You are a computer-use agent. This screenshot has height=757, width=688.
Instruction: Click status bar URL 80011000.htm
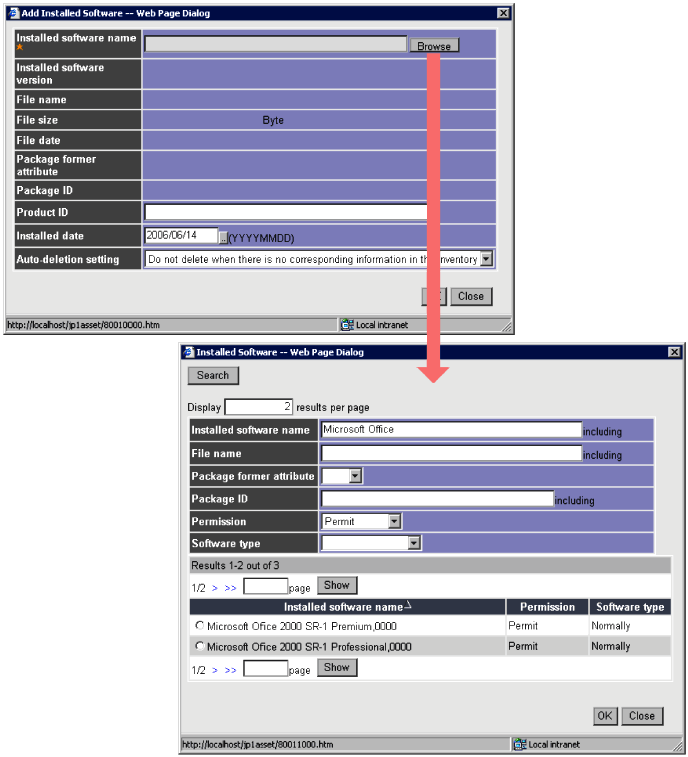point(257,744)
